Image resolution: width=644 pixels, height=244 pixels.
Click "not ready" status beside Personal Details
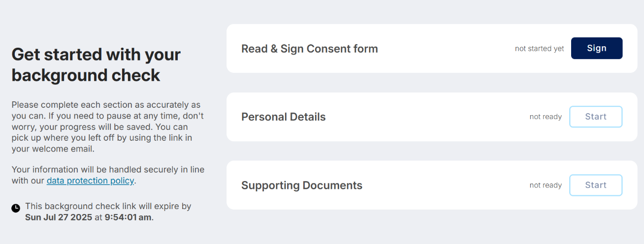coord(546,117)
